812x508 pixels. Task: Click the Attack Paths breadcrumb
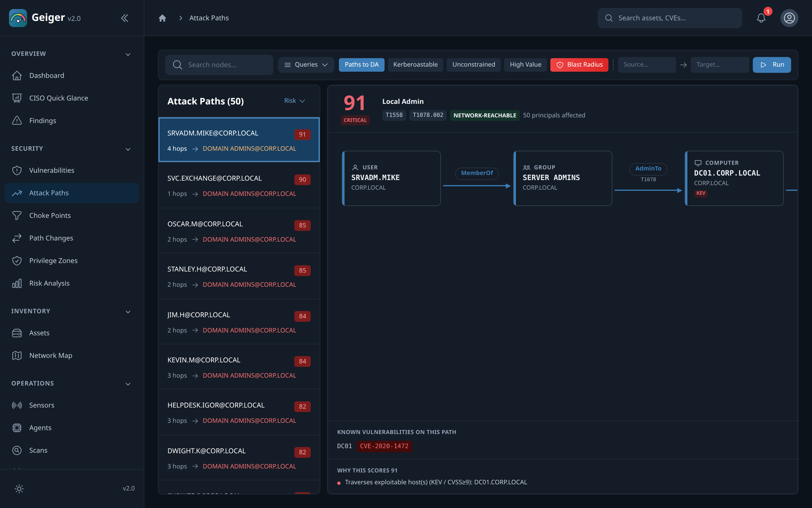pyautogui.click(x=209, y=18)
